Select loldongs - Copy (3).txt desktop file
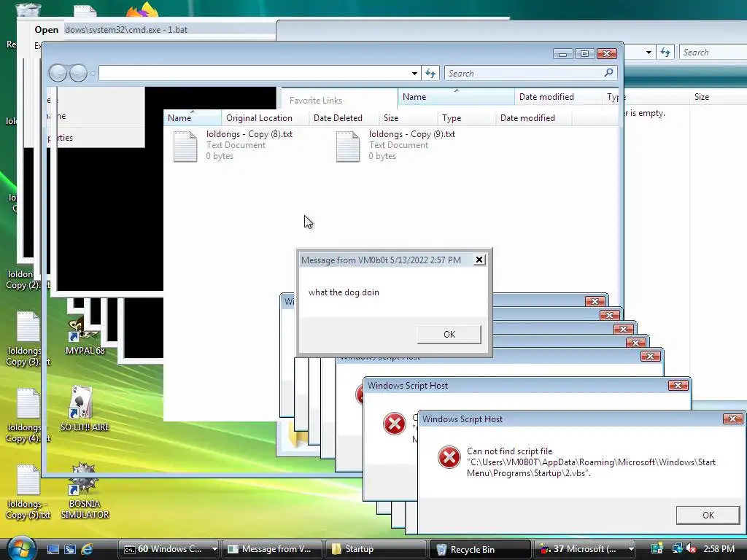The height and width of the screenshot is (560, 747). [28, 339]
